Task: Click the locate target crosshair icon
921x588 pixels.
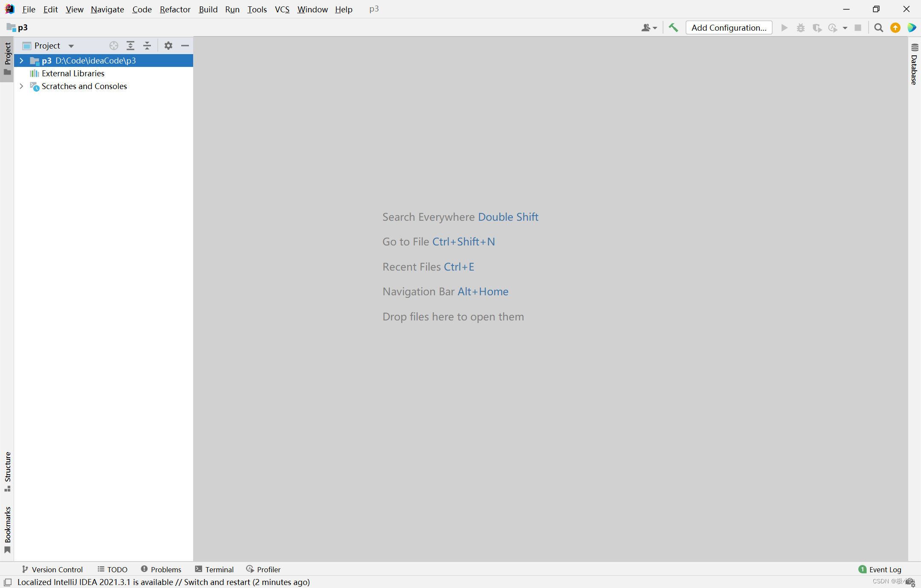Action: click(x=113, y=46)
